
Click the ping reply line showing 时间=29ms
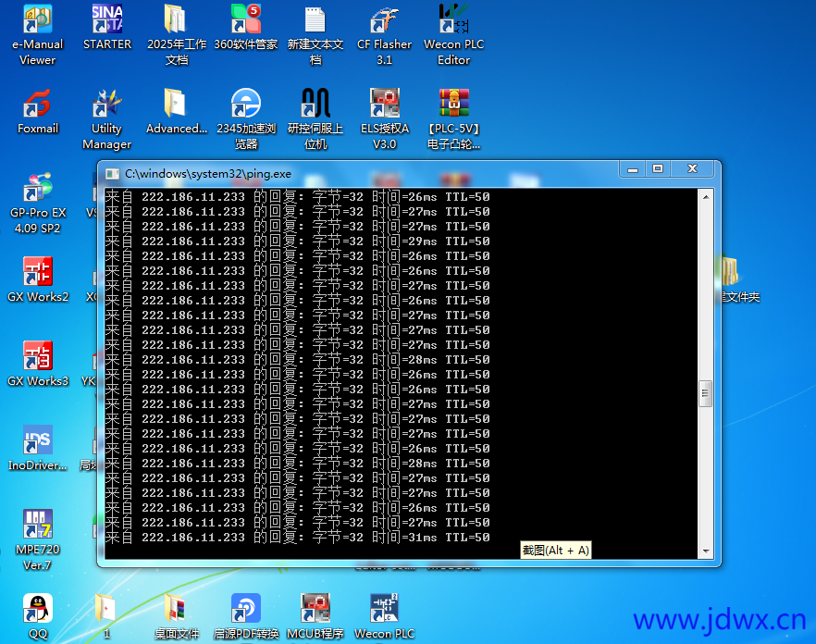(297, 241)
